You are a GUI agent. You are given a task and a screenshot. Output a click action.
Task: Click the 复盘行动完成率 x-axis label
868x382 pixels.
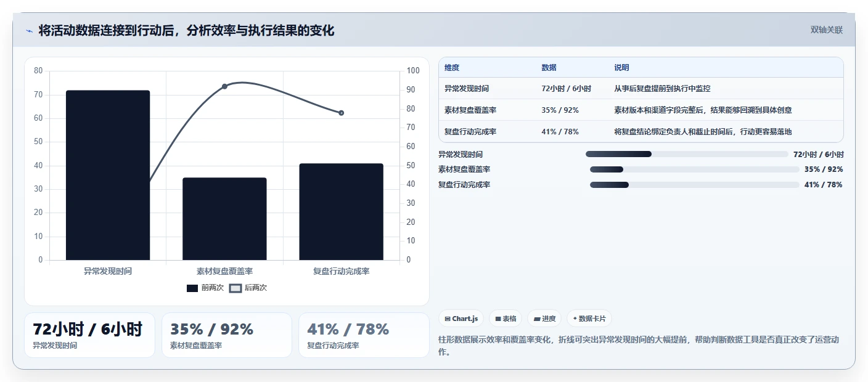coord(341,271)
